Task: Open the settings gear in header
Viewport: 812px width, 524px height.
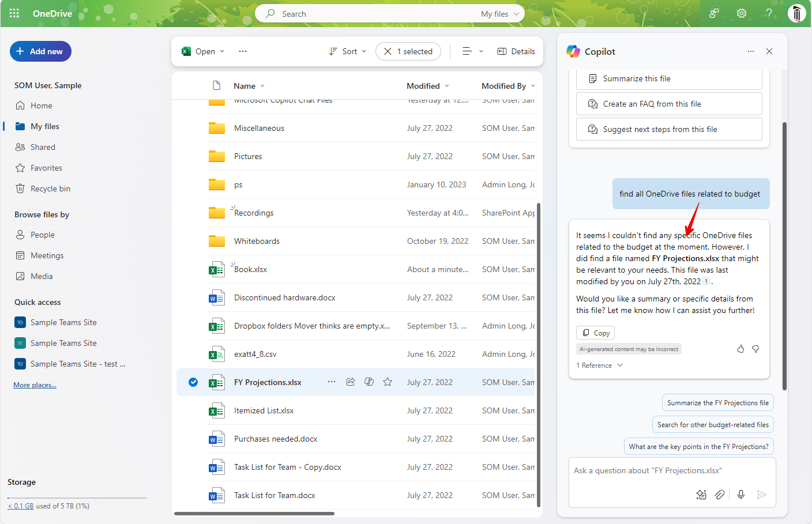Action: coord(742,13)
